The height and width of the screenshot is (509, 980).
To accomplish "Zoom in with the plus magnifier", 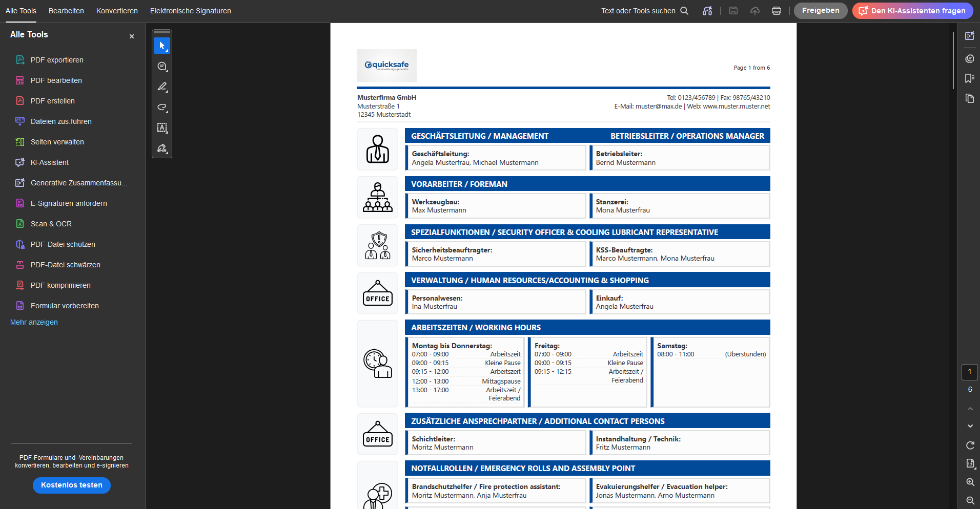I will point(970,482).
